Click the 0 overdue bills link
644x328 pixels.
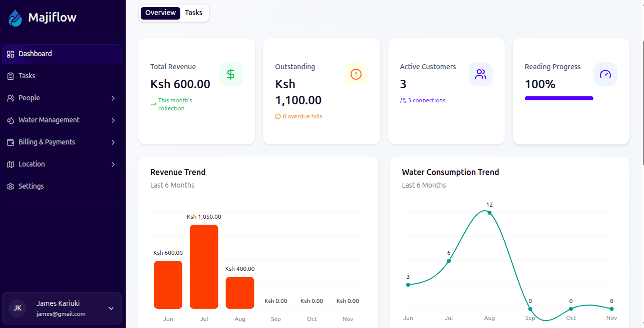pyautogui.click(x=298, y=116)
